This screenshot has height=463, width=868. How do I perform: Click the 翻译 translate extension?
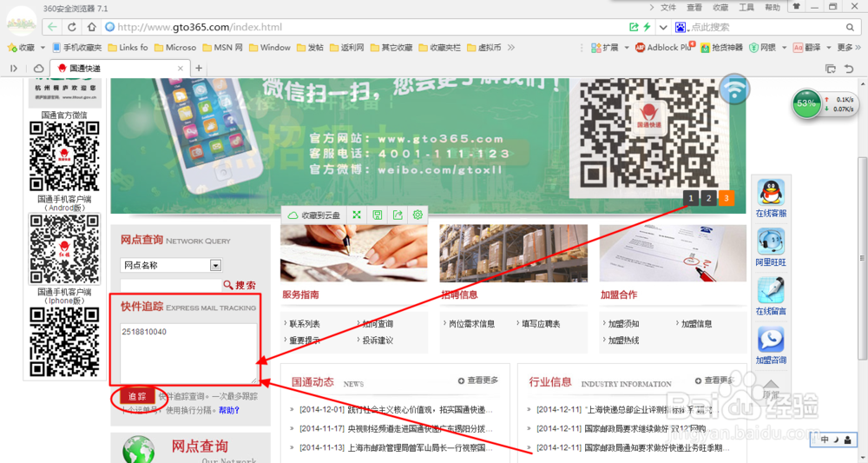pos(806,48)
